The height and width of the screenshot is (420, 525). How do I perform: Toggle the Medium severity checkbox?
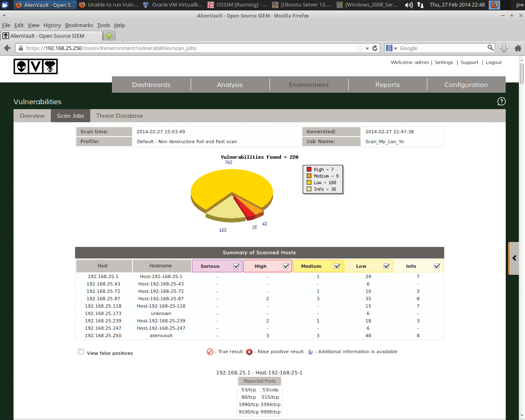(x=337, y=266)
